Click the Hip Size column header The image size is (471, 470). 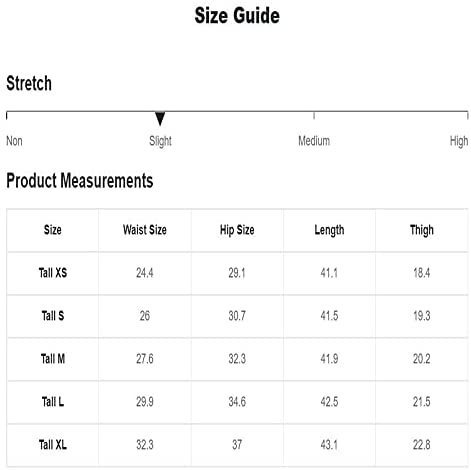pos(237,230)
